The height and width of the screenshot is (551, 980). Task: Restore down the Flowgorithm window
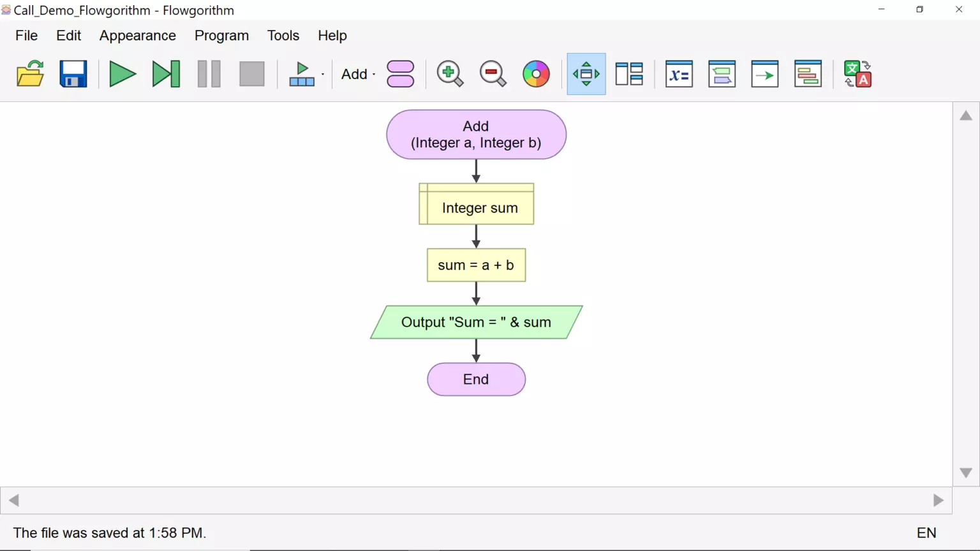[919, 10]
